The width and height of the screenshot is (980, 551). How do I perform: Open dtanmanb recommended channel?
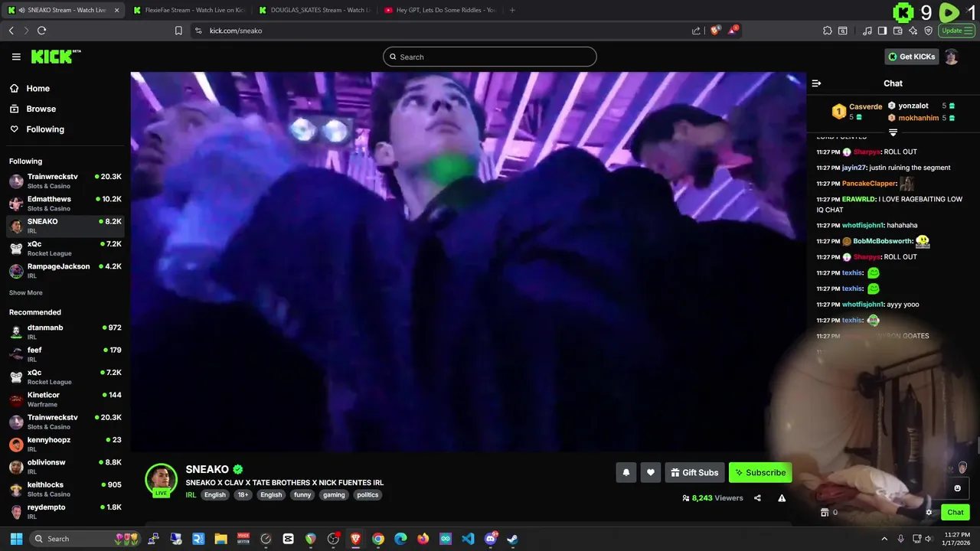pyautogui.click(x=65, y=331)
